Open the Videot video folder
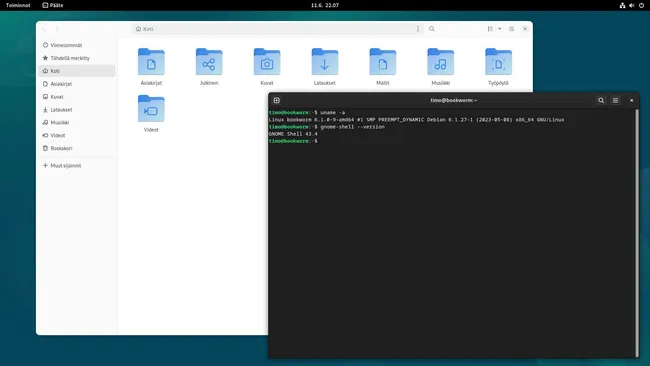Screen dimensions: 650x366 coord(151,109)
